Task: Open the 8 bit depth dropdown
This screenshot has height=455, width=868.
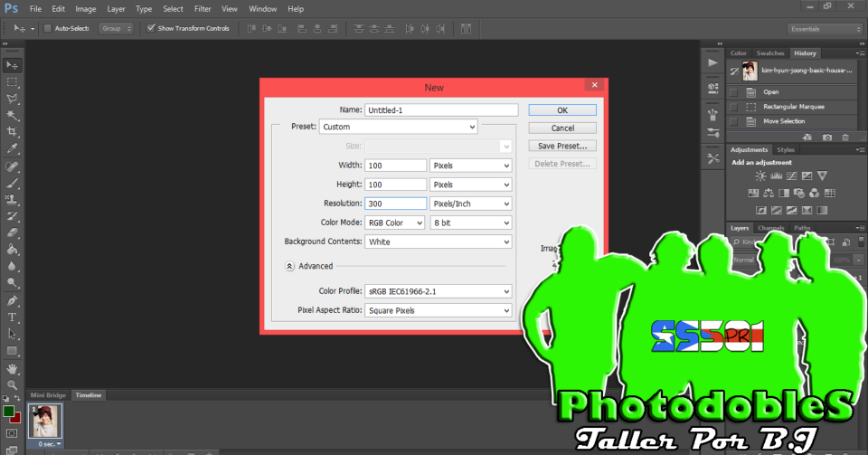Action: [470, 223]
